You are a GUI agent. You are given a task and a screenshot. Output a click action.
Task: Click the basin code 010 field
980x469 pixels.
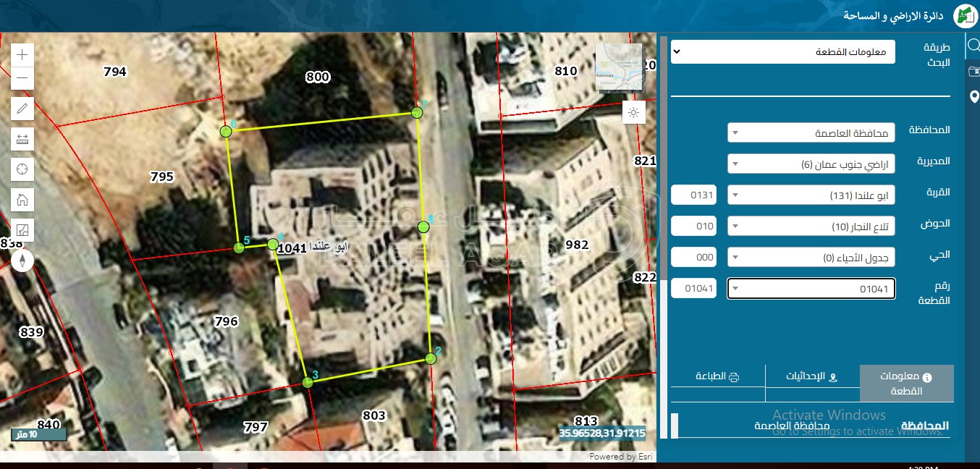click(x=693, y=227)
